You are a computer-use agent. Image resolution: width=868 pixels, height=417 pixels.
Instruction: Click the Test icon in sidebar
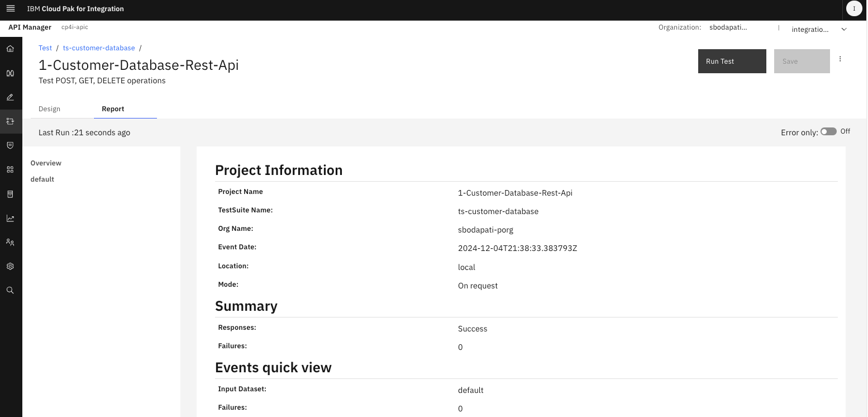pos(10,121)
